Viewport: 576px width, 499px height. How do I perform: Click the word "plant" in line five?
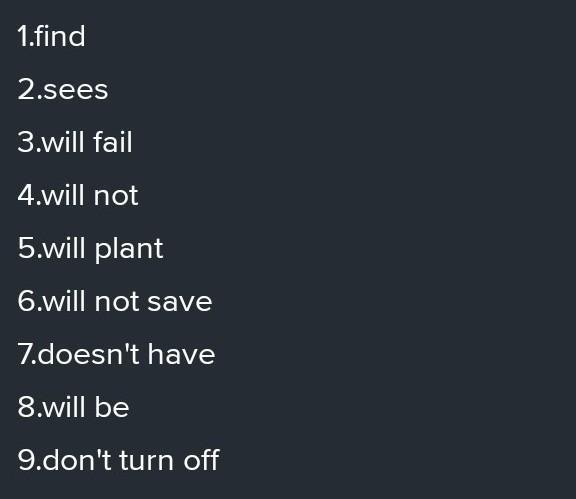coord(129,250)
